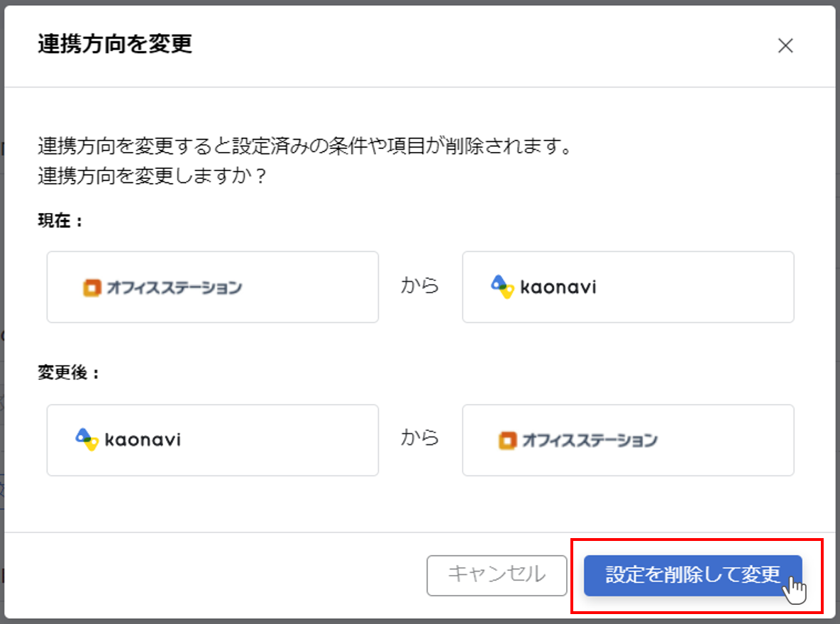Screen dimensions: 840x624
Task: Click the から text in the 現在 row
Action: tap(420, 286)
